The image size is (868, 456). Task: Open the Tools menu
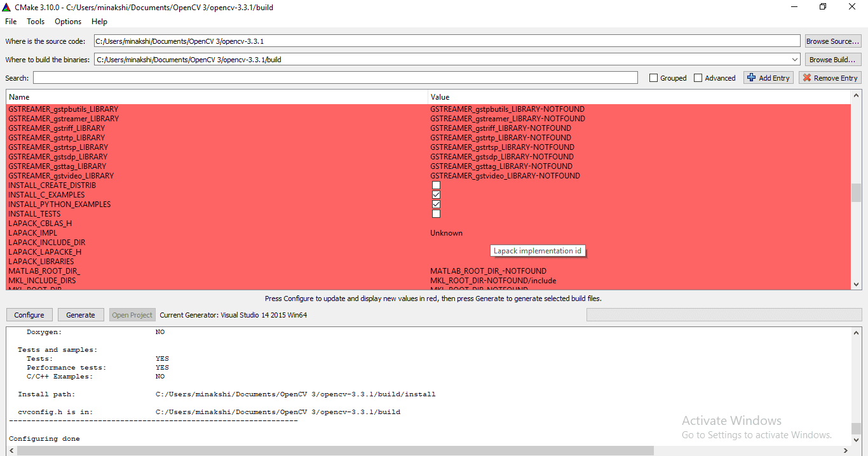tap(36, 22)
